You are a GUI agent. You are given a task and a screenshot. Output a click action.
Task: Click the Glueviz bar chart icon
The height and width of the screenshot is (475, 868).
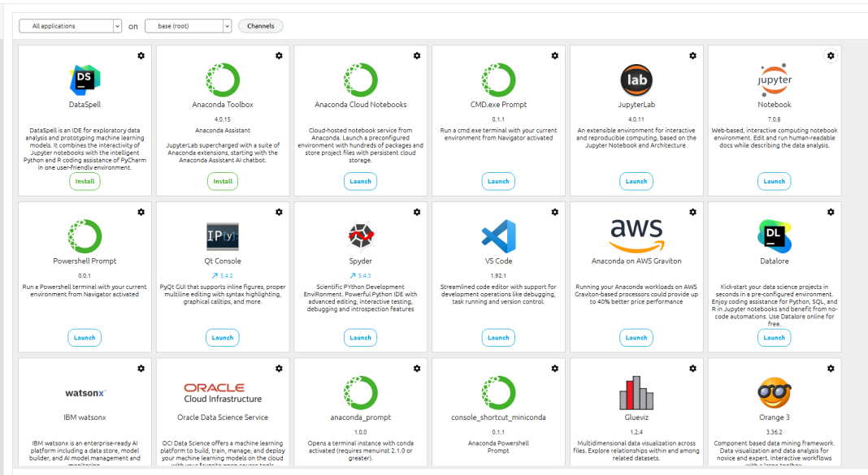point(636,393)
